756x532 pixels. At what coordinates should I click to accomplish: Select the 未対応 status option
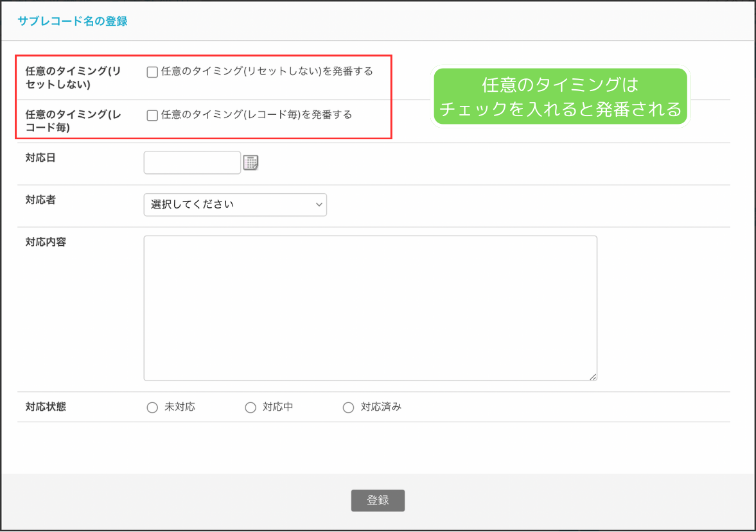(152, 407)
